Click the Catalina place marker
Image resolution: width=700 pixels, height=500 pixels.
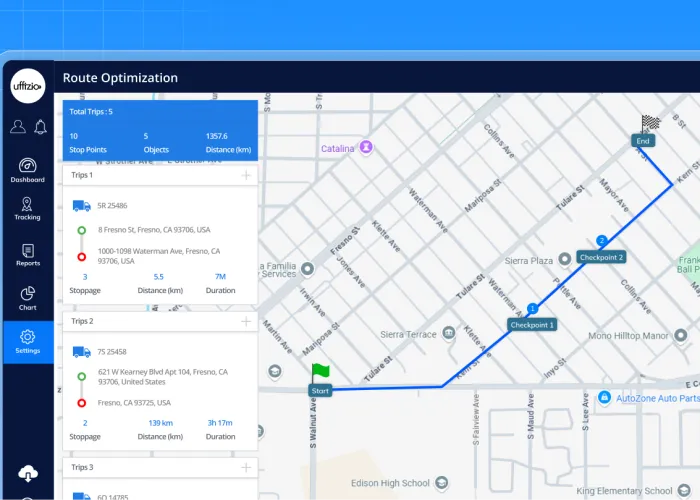pos(367,148)
